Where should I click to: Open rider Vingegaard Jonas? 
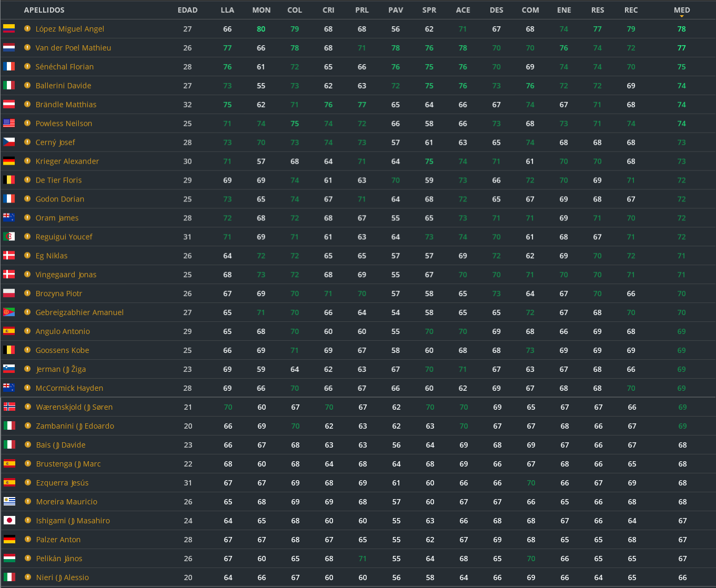point(66,275)
